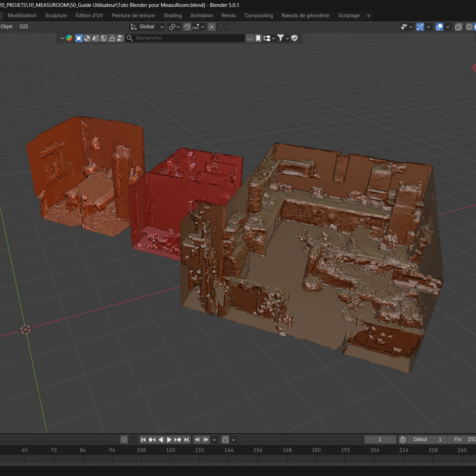Click the brush asset type icon
This screenshot has width=476, height=476.
click(x=112, y=38)
